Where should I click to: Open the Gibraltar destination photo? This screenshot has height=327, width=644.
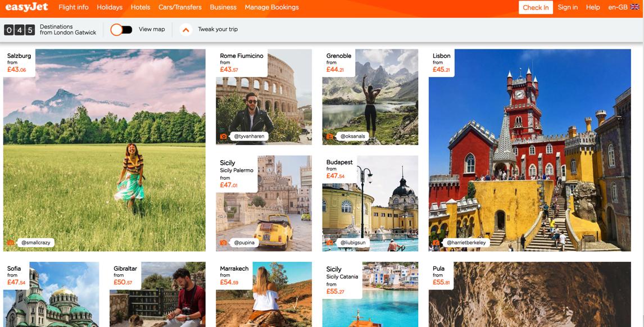tap(157, 294)
